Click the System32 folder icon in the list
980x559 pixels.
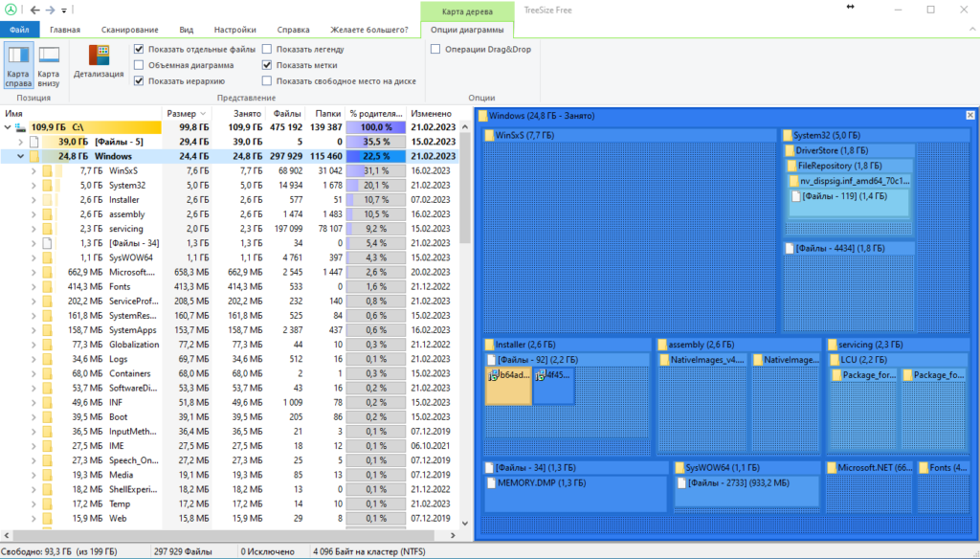coord(48,185)
